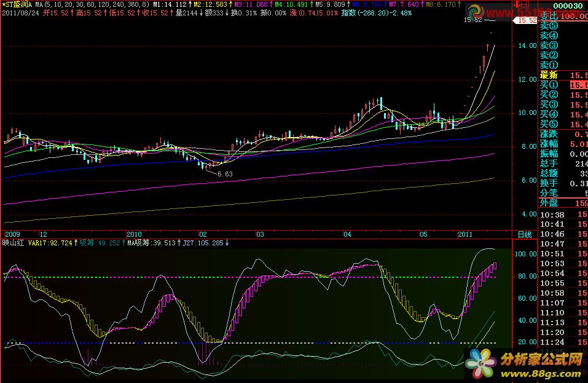Click the 总额 total amount label
This screenshot has width=588, height=383.
coord(549,173)
